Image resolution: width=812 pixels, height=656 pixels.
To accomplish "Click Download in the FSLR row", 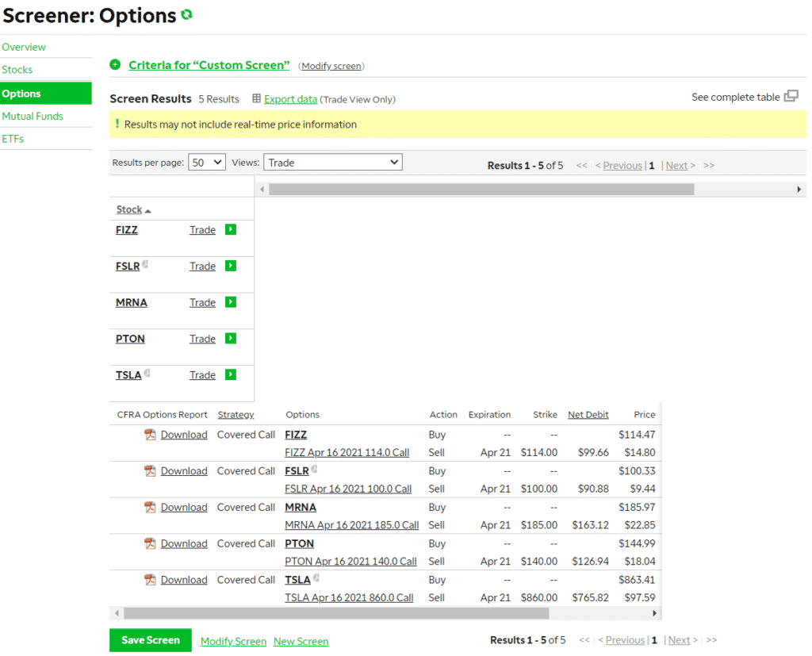I will point(184,470).
